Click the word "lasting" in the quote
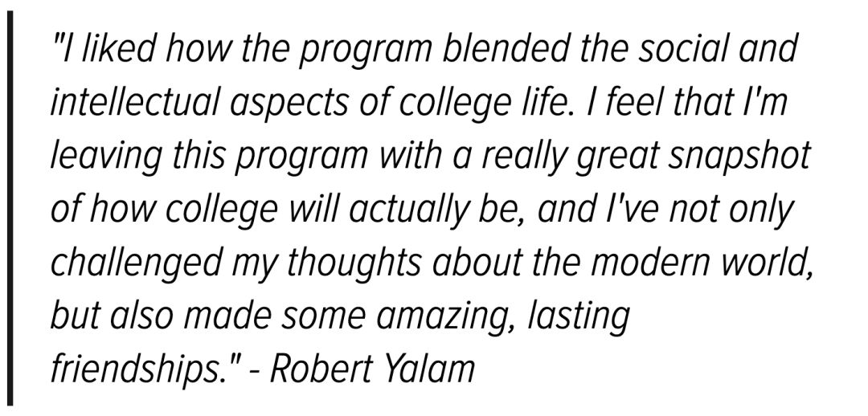This screenshot has width=868, height=416. [x=579, y=317]
